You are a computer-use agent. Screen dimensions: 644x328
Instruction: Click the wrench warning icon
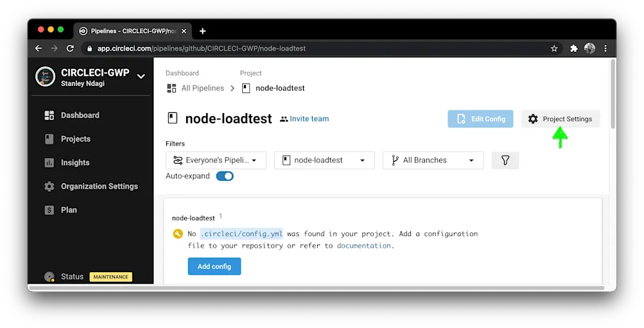[x=178, y=234]
